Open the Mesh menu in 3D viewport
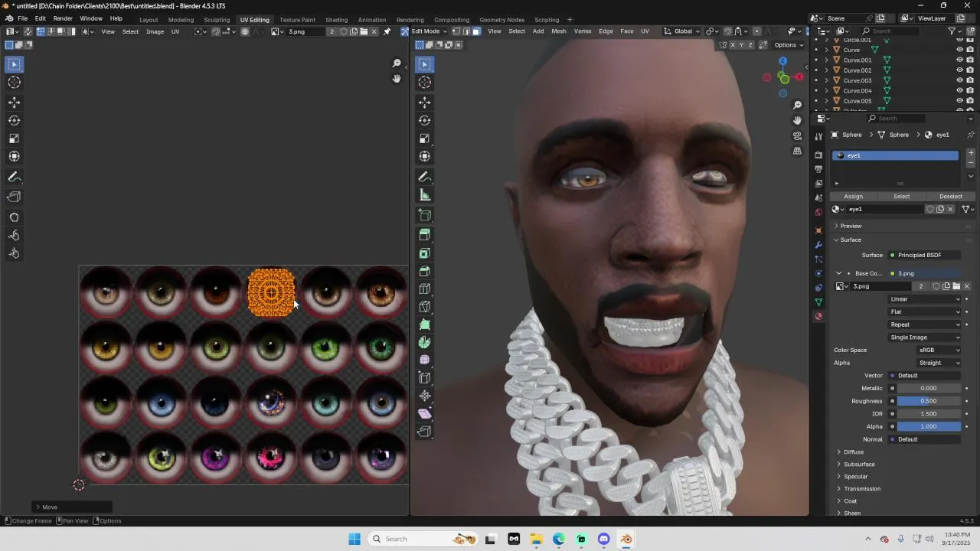This screenshot has width=980, height=551. (559, 31)
